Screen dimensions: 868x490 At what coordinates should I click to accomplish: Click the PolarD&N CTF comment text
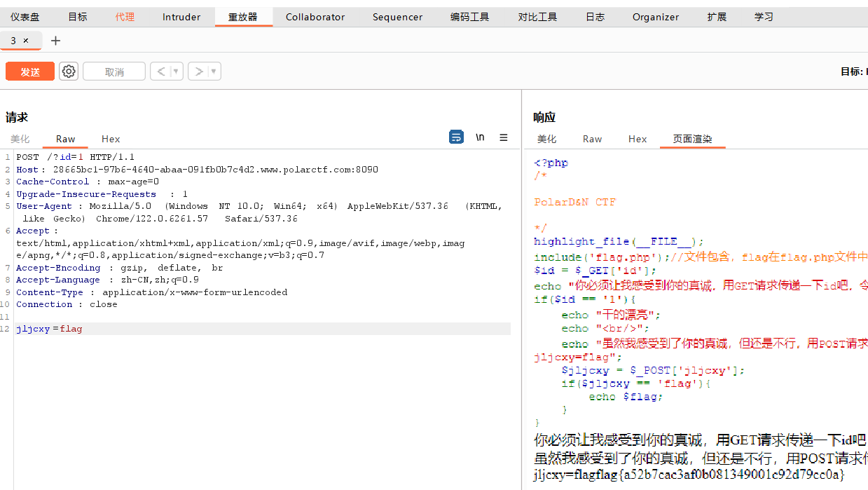(574, 202)
